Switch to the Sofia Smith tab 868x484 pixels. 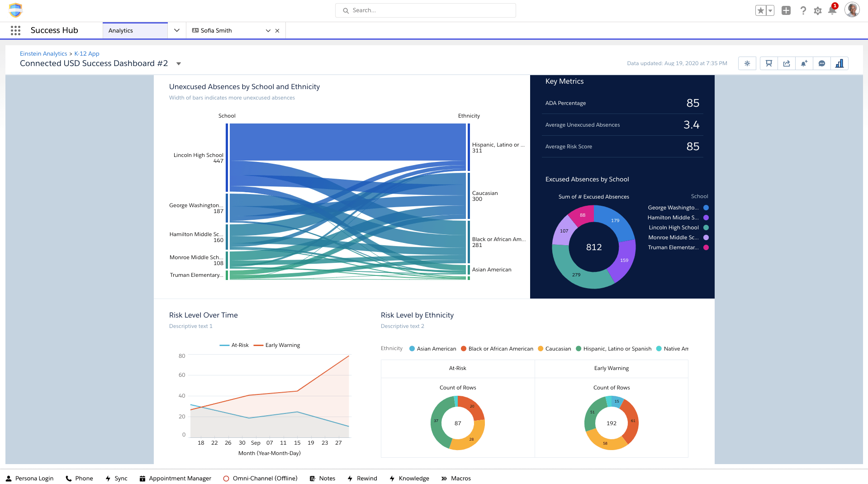coord(216,30)
